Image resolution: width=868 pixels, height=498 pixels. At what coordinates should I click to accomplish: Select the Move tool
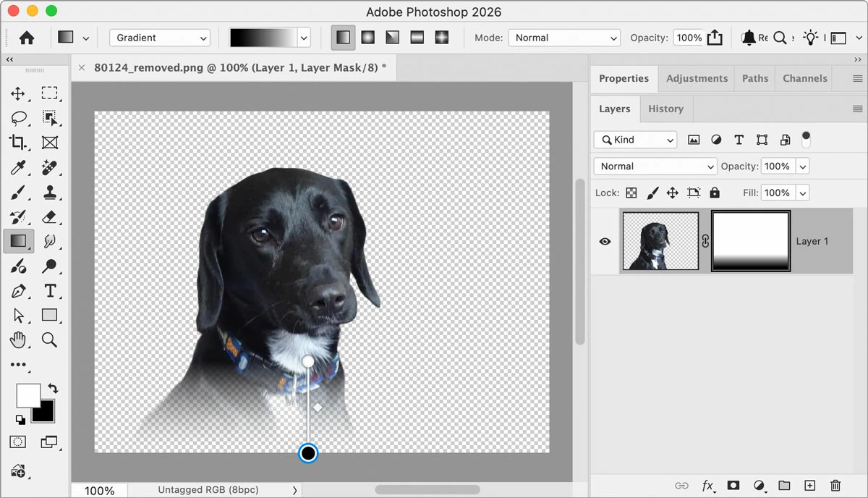coord(18,93)
